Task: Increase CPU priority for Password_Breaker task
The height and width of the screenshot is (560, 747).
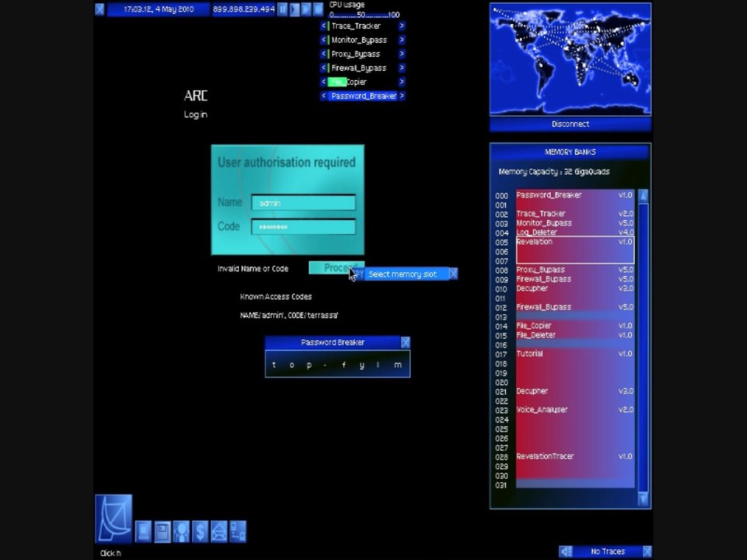Action: pyautogui.click(x=402, y=96)
